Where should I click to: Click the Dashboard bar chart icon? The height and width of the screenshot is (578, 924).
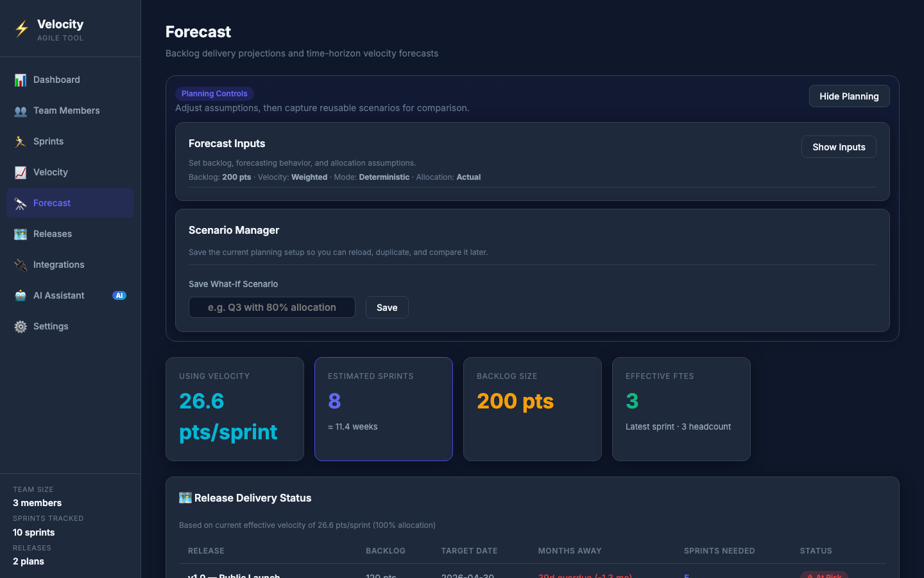21,80
